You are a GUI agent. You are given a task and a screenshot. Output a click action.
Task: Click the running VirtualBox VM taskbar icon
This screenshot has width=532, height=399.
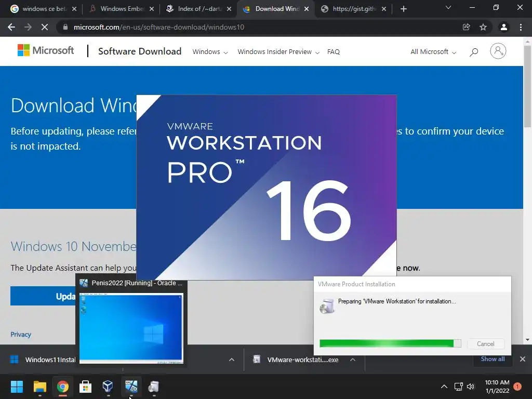tap(131, 387)
